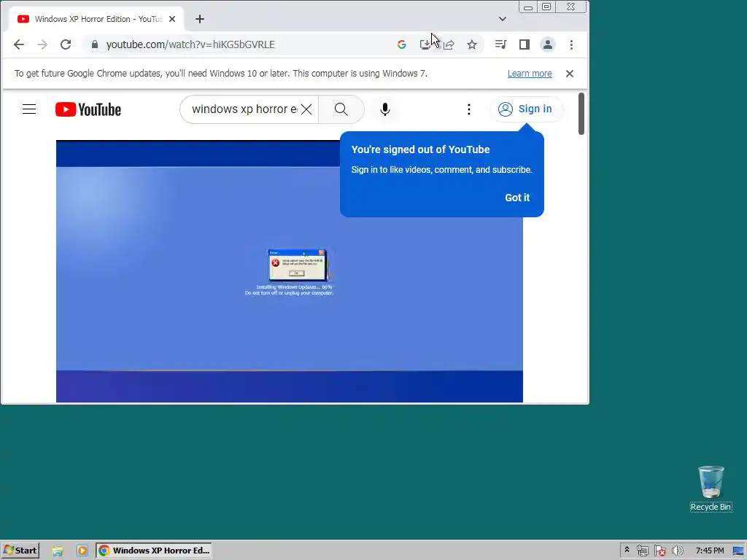This screenshot has height=560, width=747.
Task: Open YouTube settings three-dot menu
Action: [469, 109]
